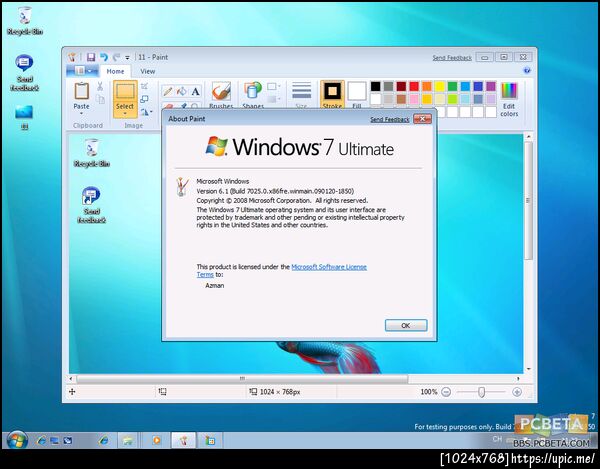This screenshot has width=600, height=469.
Task: Click the Paint horizontal scrollbar
Action: [x=242, y=378]
